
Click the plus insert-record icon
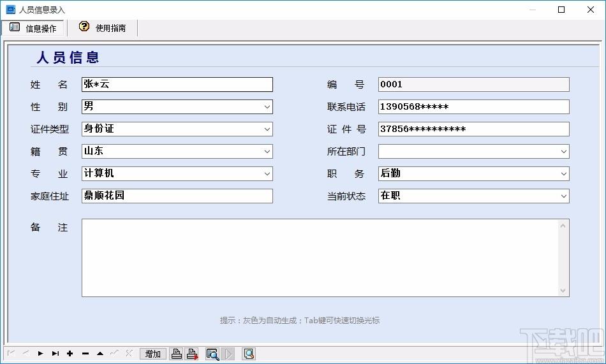(70, 354)
